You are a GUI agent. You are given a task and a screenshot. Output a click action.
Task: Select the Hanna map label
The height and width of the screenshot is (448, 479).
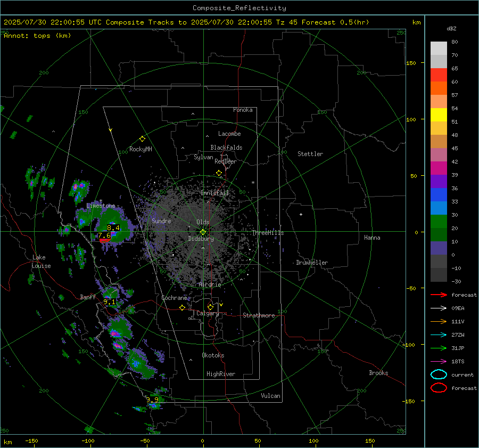[372, 238]
